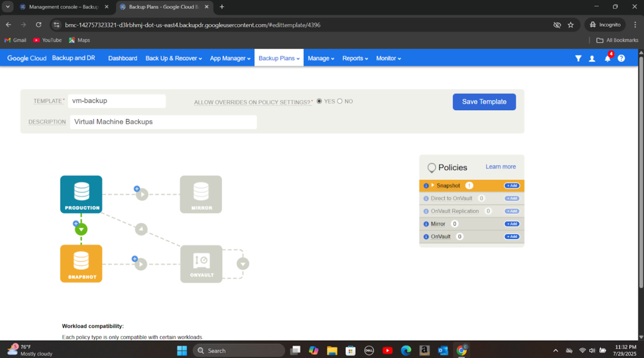Click the orange Snapshot node icon
Viewport: 644px width, 358px height.
(81, 264)
